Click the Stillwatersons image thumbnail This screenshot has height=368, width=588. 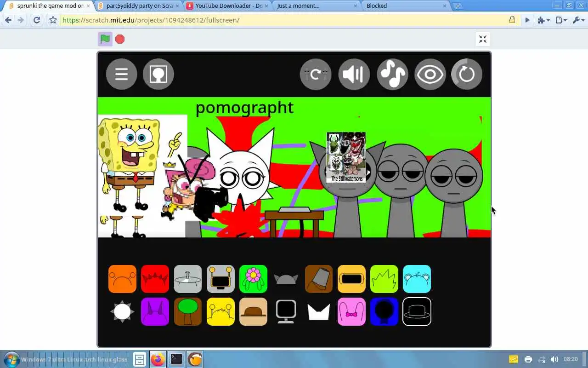click(346, 157)
